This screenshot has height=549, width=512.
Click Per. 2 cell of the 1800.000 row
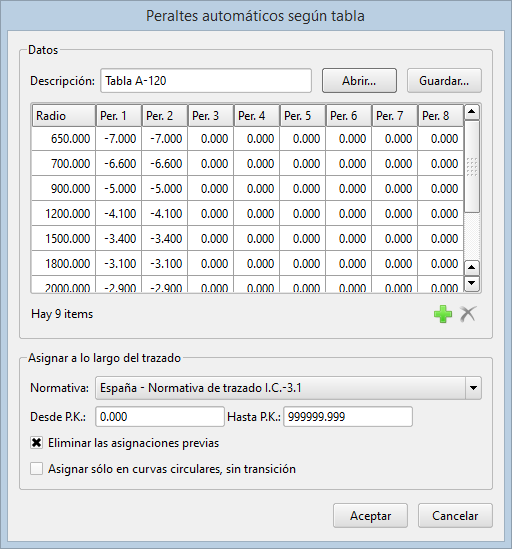165,264
